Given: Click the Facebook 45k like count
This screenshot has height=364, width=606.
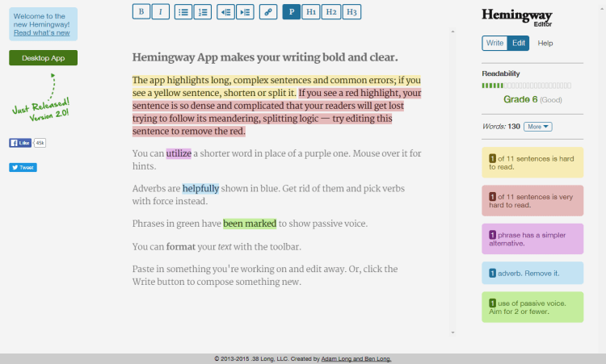Looking at the screenshot, I should pos(40,143).
